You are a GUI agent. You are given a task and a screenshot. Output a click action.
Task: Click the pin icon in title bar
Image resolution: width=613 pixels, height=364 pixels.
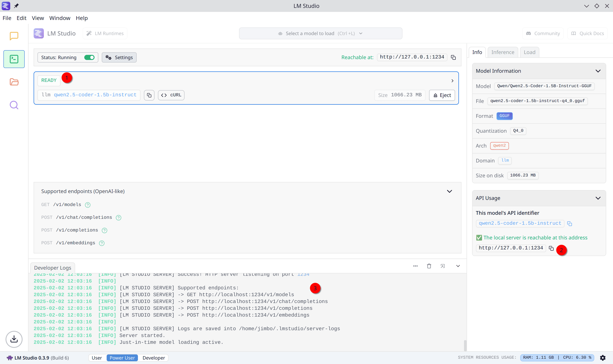(16, 6)
